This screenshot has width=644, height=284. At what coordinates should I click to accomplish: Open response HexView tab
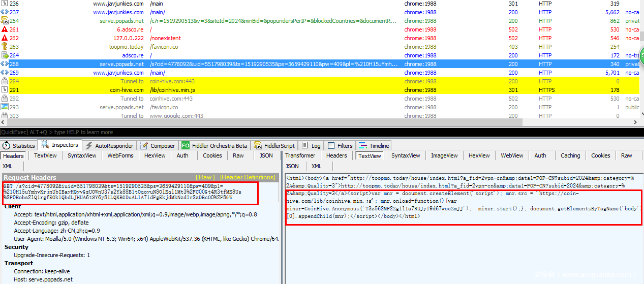coord(479,155)
